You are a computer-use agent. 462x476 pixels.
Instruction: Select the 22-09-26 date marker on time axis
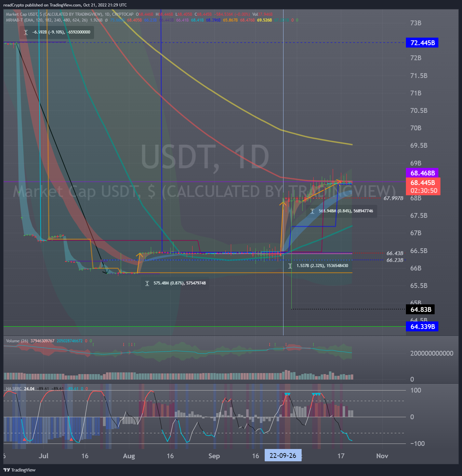click(x=283, y=455)
